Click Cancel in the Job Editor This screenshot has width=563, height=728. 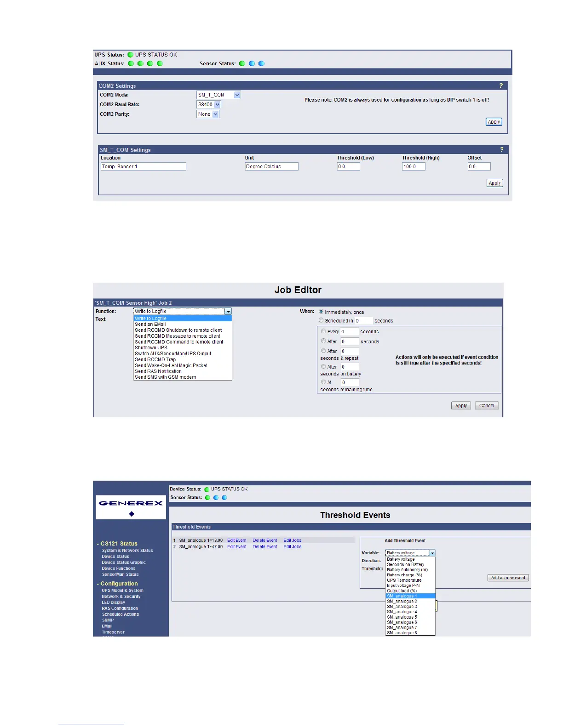click(x=487, y=406)
